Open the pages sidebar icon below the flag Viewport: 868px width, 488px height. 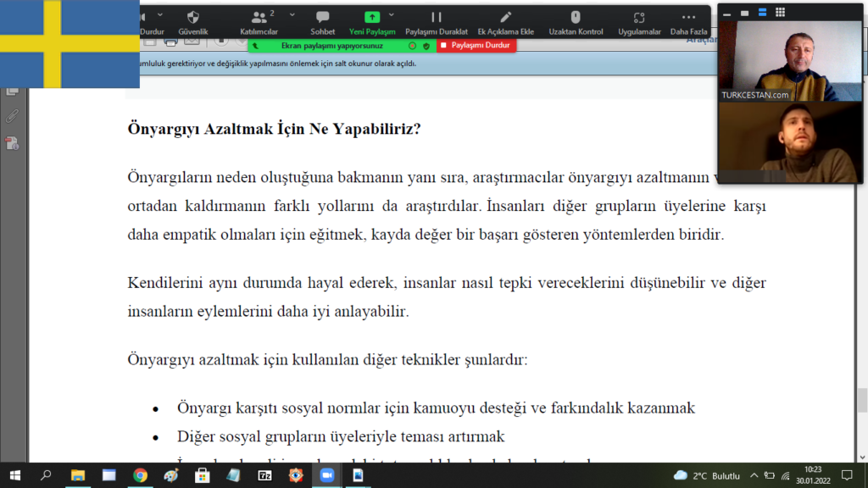tap(12, 91)
